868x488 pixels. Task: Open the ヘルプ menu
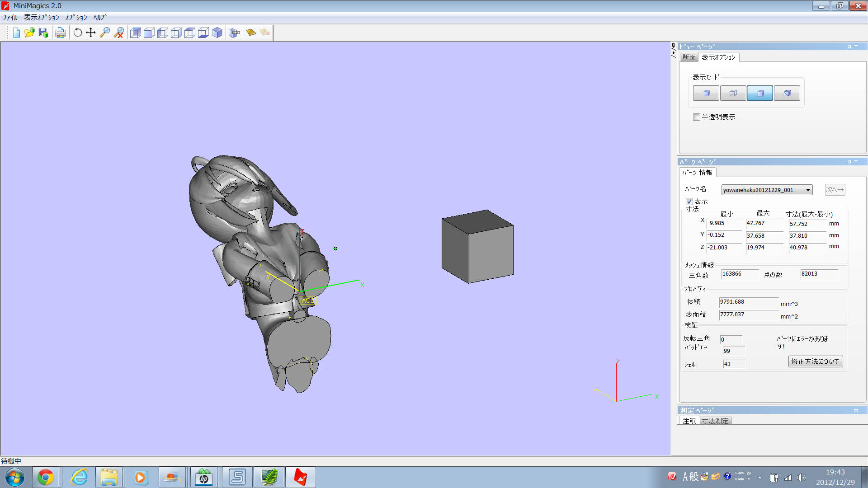(100, 18)
